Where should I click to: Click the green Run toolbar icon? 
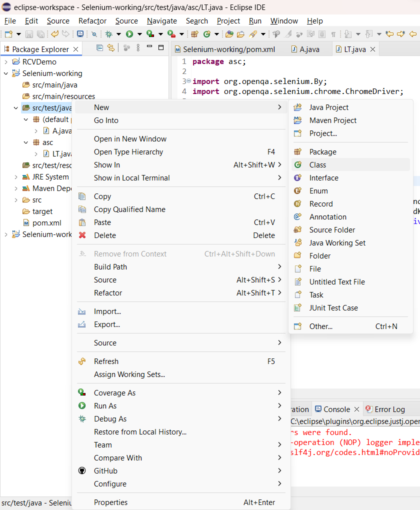click(x=129, y=34)
